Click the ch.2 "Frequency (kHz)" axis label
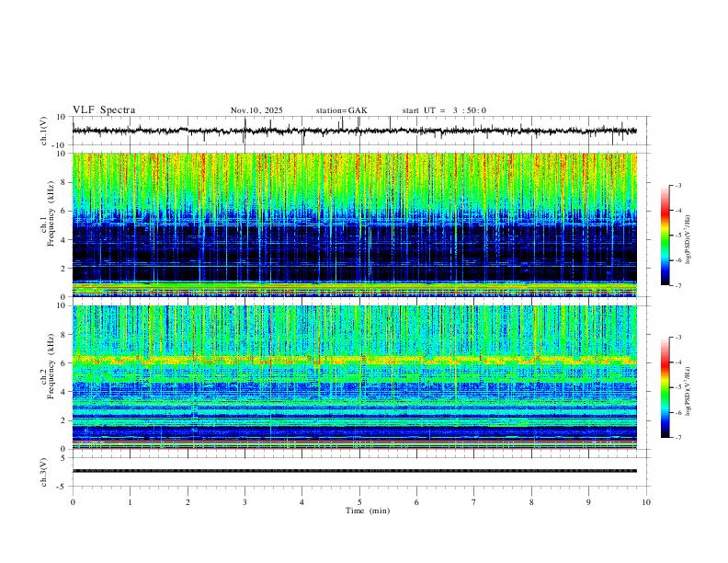The width and height of the screenshot is (728, 563). (x=51, y=366)
